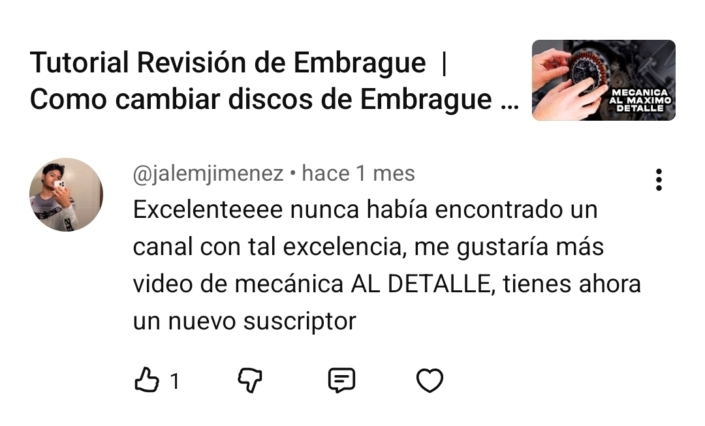Like the comment with thumbs up
Image resolution: width=705 pixels, height=426 pixels.
(147, 381)
